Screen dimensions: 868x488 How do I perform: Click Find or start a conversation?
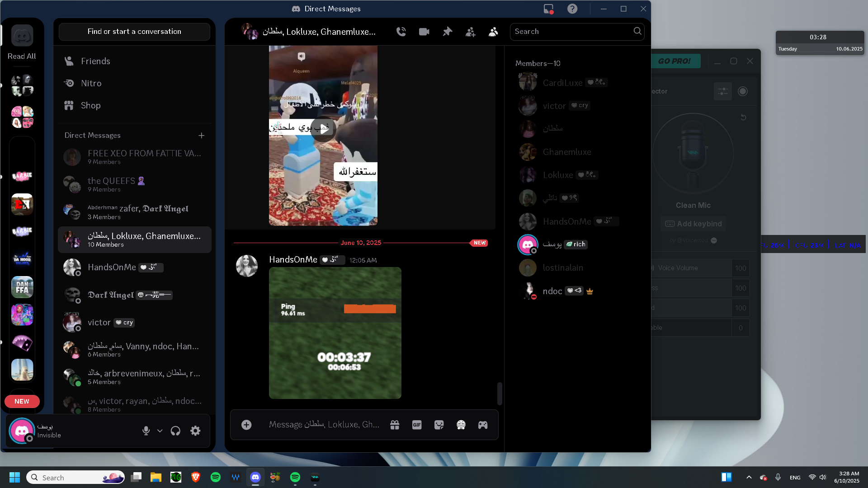pos(134,32)
